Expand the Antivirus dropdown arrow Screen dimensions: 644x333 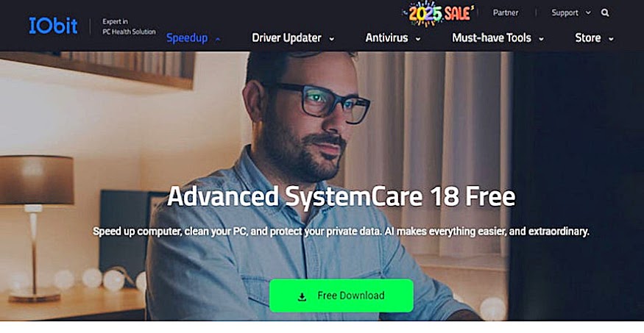point(418,40)
